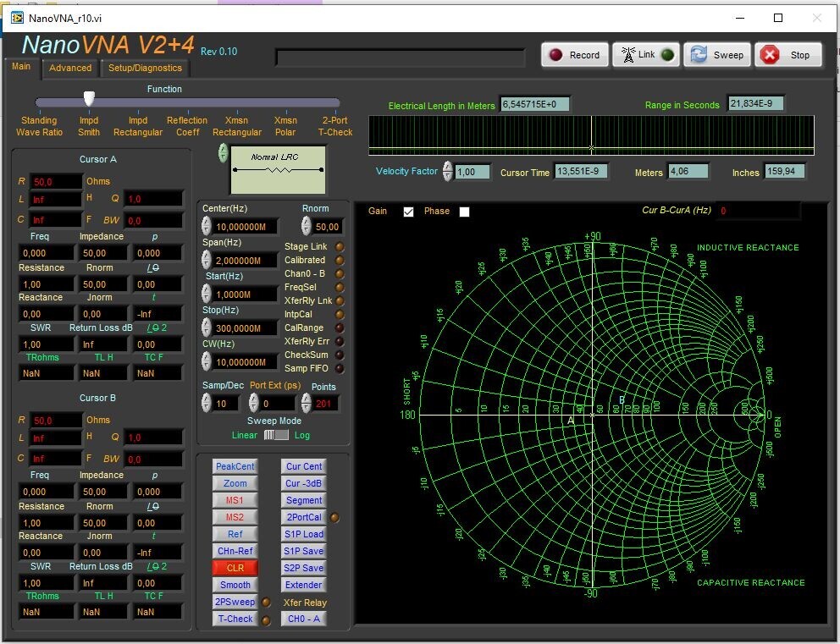Click the time-domain cursor marker in graph
The width and height of the screenshot is (840, 644).
591,148
